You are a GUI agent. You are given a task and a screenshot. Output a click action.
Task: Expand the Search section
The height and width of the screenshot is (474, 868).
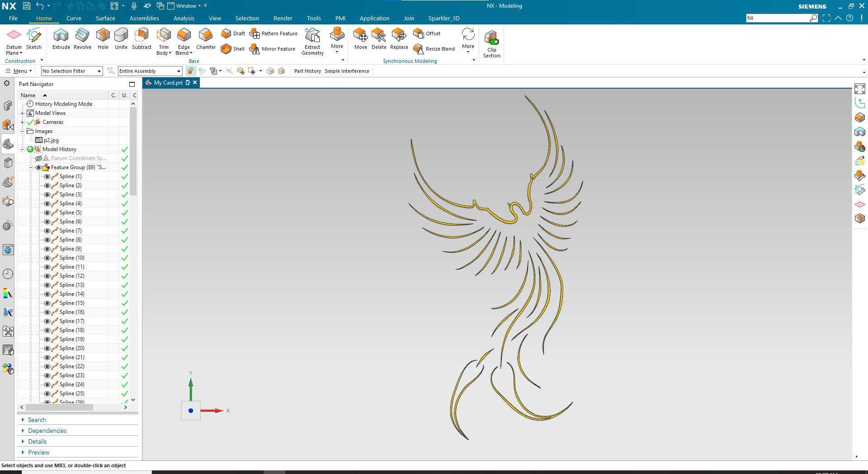pos(37,420)
